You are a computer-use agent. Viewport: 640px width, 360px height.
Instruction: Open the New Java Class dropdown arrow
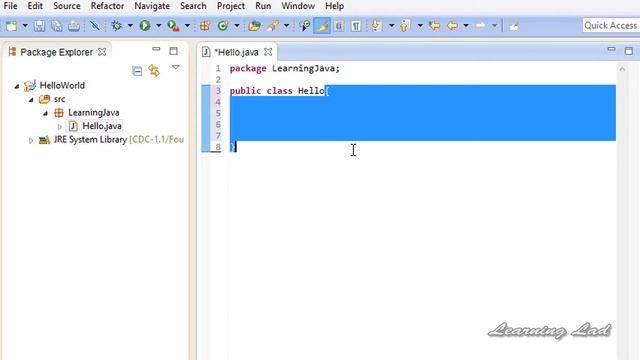pyautogui.click(x=237, y=26)
